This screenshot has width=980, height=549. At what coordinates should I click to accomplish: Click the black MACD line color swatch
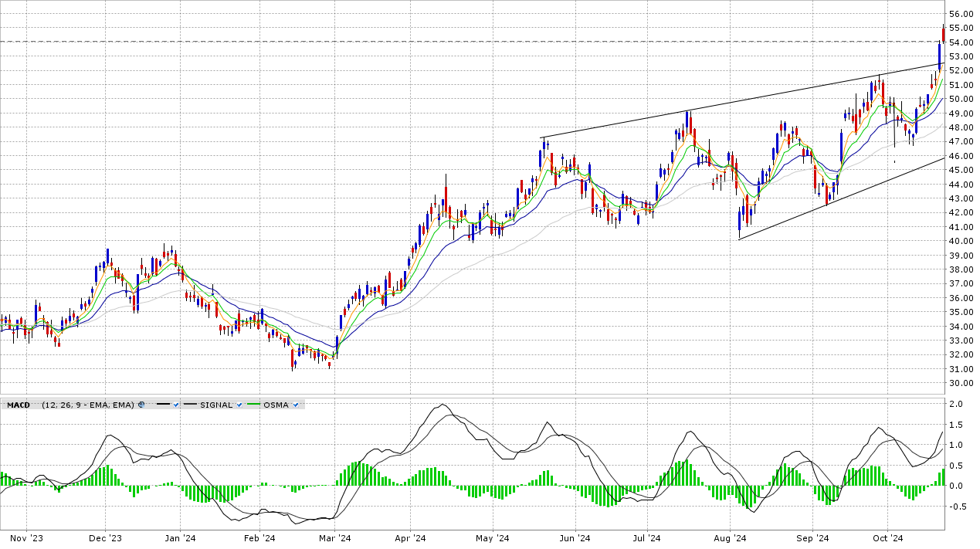[163, 405]
